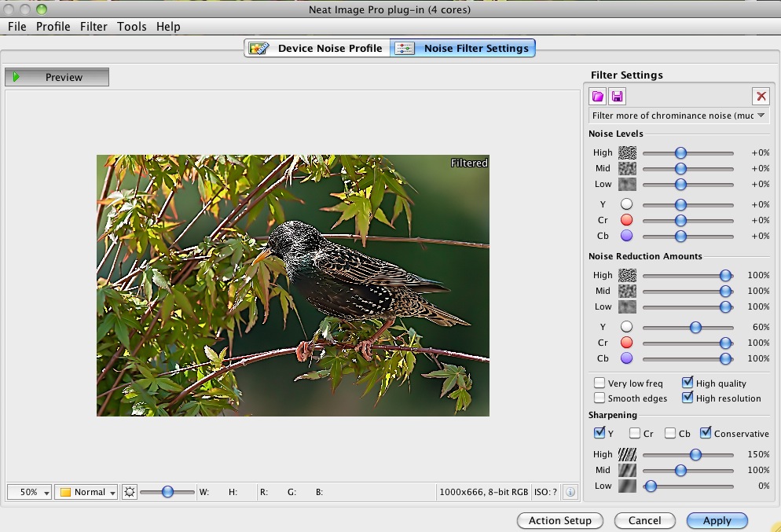Adjust Mid sharpening slider at 100%

point(681,470)
